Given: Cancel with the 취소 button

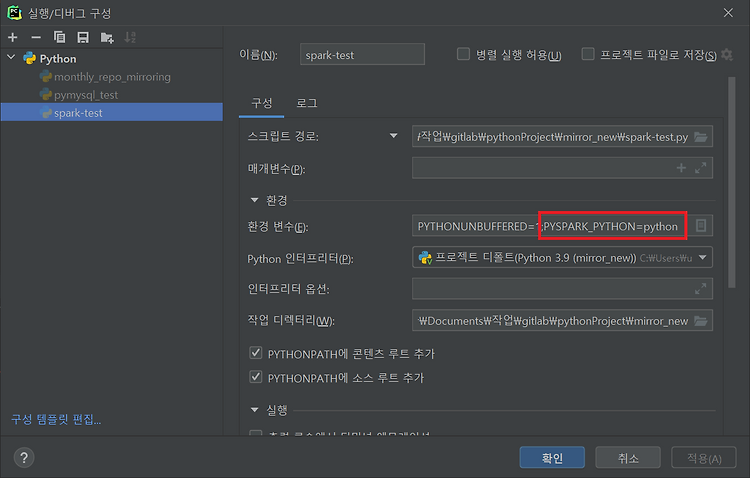Looking at the screenshot, I should 628,458.
